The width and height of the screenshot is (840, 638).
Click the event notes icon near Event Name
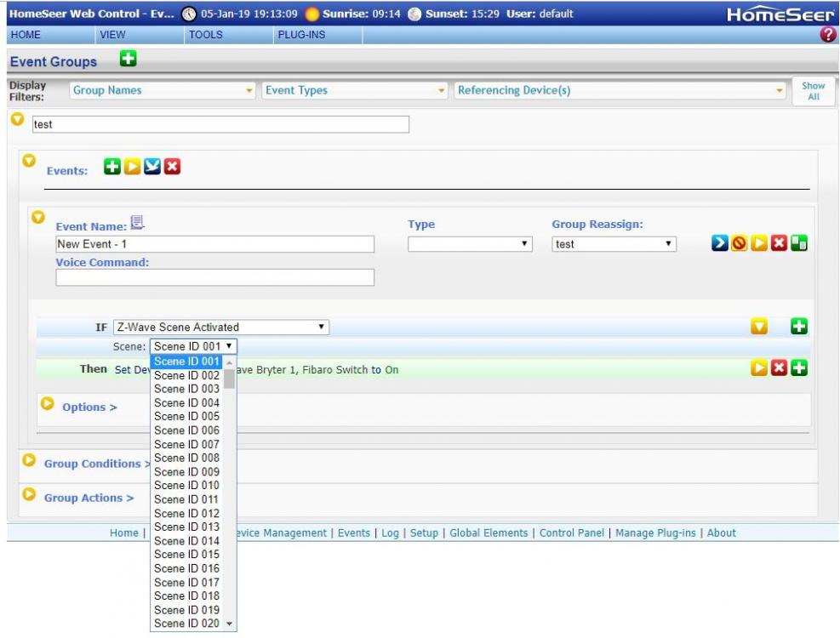137,224
